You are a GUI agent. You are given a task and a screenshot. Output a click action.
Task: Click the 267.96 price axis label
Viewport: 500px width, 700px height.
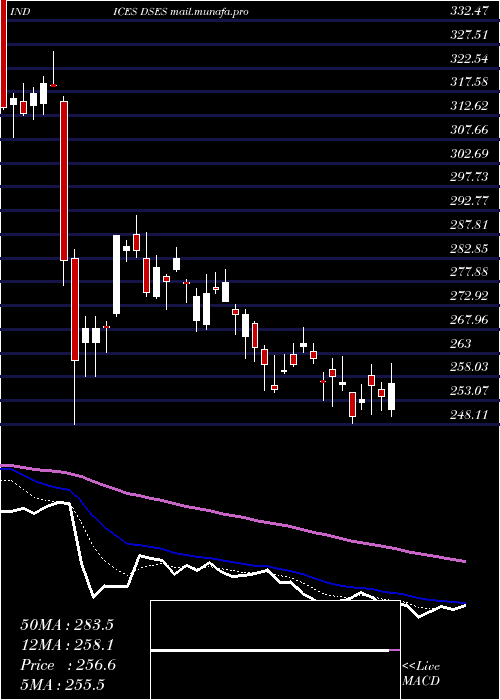(469, 319)
